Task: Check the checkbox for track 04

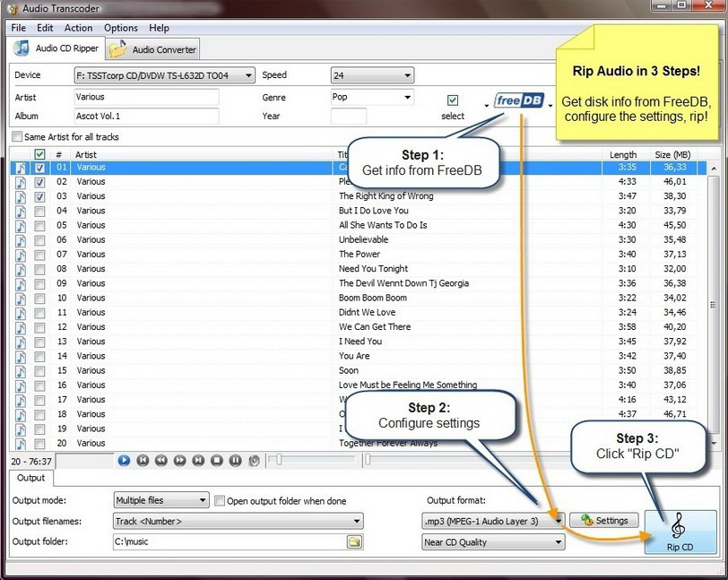Action: tap(40, 212)
